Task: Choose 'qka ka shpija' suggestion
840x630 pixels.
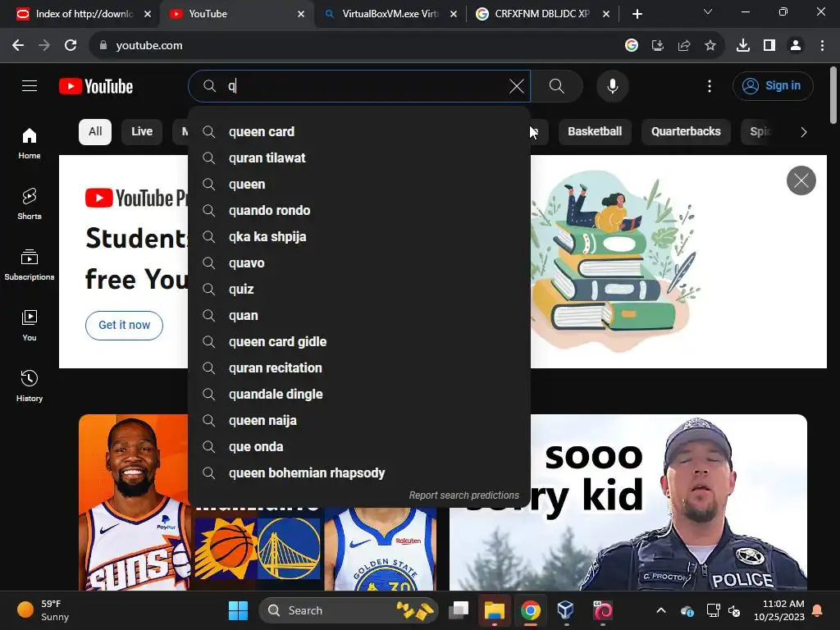Action: point(359,237)
